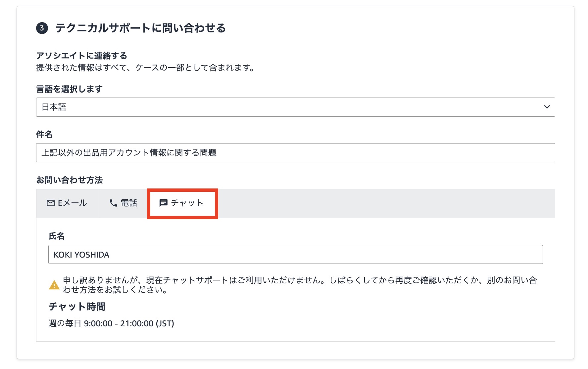The height and width of the screenshot is (369, 588).
Task: Focus the 氏名 field containing KOKI YOSHIDA
Action: pyautogui.click(x=295, y=255)
